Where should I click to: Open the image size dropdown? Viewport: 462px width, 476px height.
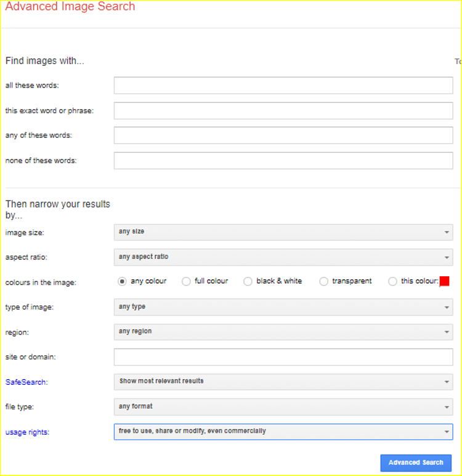point(283,232)
